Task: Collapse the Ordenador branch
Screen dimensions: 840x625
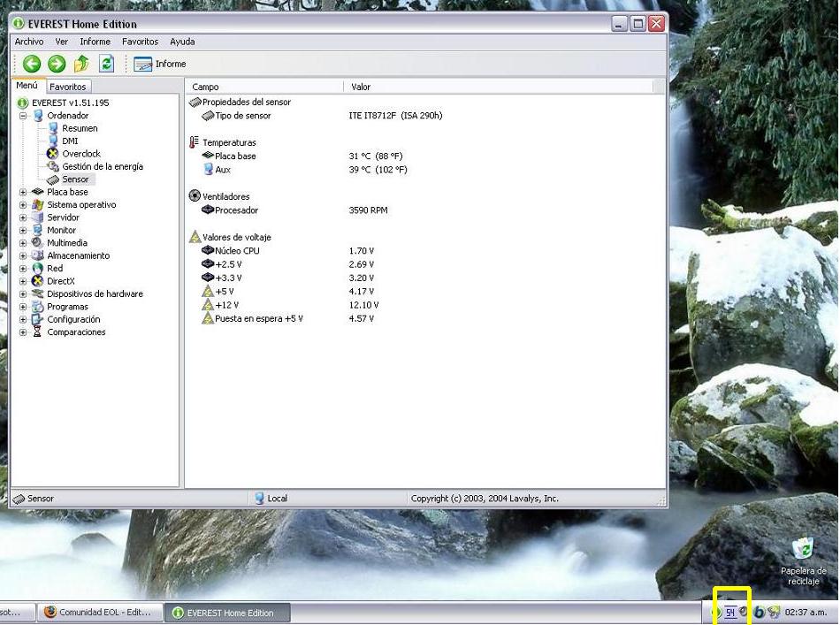Action: pyautogui.click(x=23, y=116)
